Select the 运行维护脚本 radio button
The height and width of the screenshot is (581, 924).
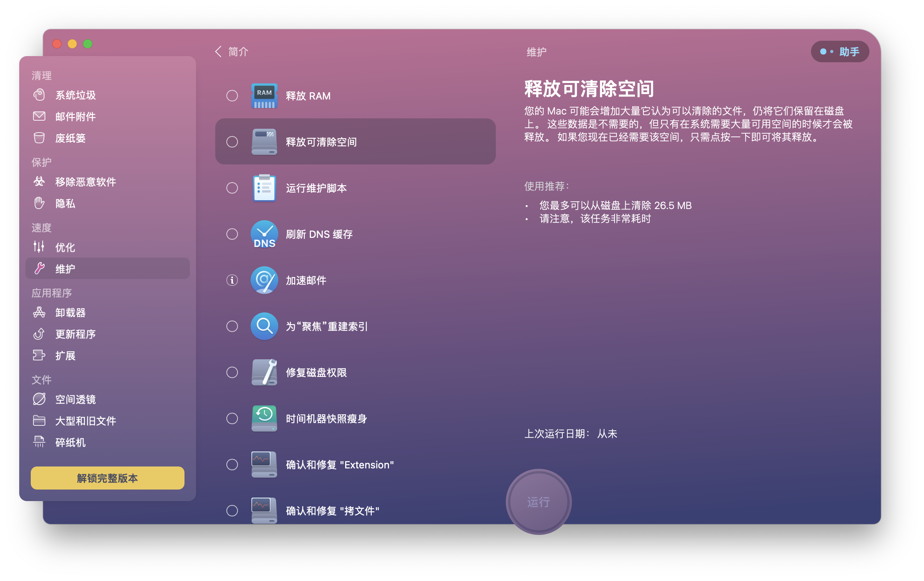(x=232, y=188)
